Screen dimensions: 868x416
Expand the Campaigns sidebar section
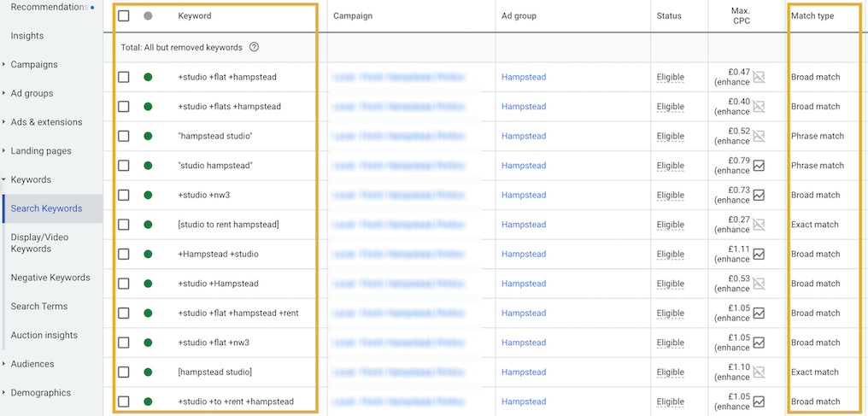coord(4,65)
